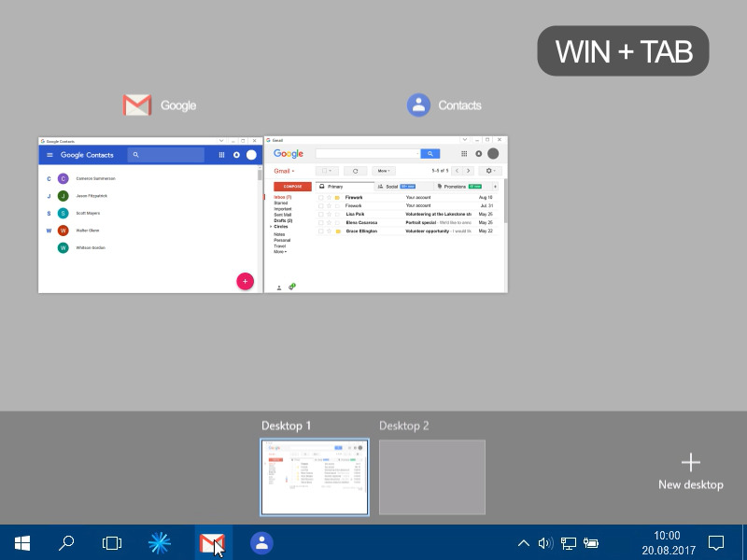
Task: Add a New desktop
Action: pos(690,471)
